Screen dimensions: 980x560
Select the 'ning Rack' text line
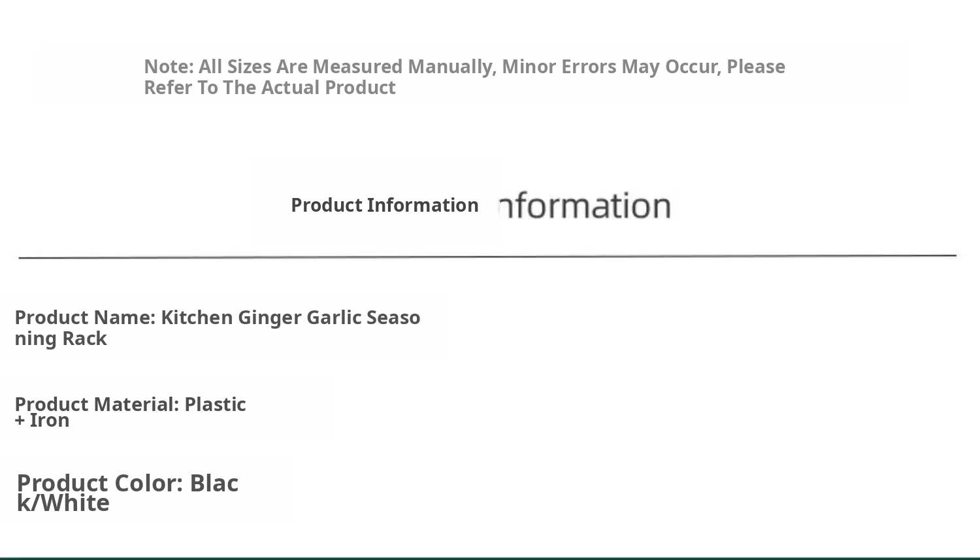tap(61, 338)
